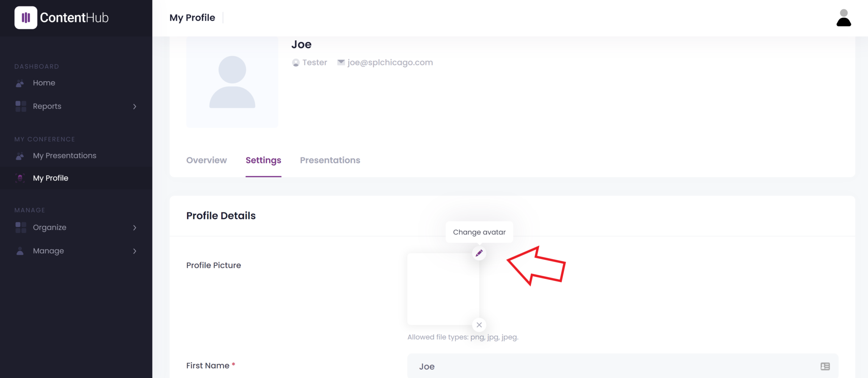
Task: Click the Organize grid icon
Action: tap(20, 228)
